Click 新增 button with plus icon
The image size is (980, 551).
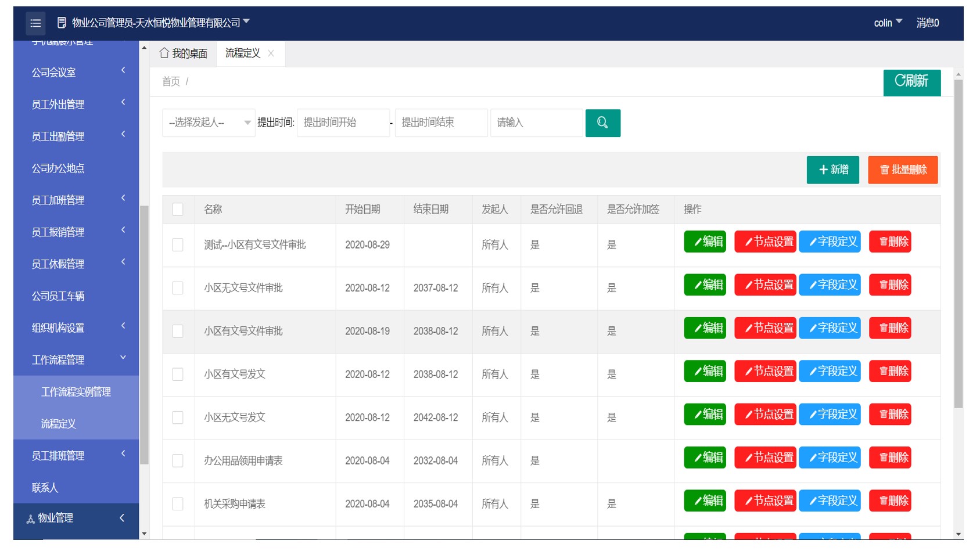[x=832, y=170]
